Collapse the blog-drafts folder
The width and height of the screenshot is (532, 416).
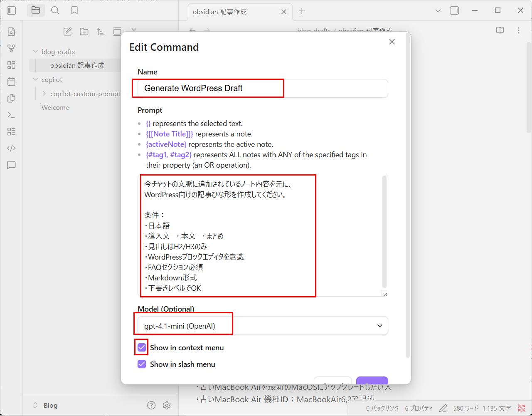pyautogui.click(x=35, y=52)
